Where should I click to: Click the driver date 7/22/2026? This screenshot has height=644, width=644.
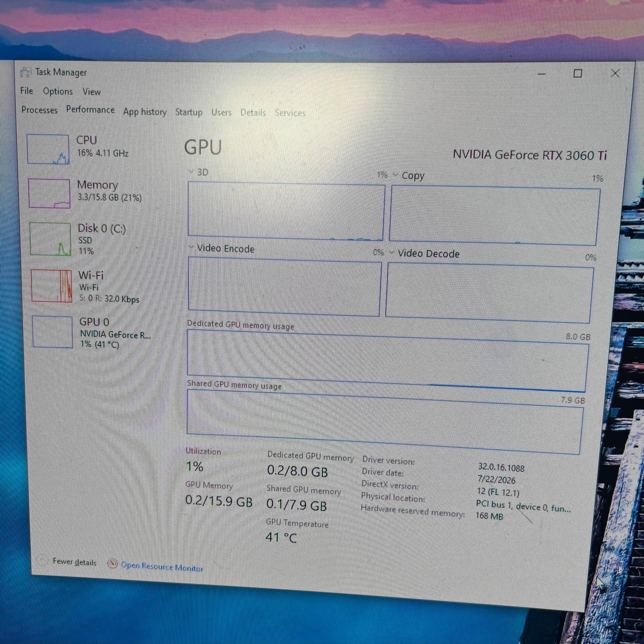pos(497,479)
